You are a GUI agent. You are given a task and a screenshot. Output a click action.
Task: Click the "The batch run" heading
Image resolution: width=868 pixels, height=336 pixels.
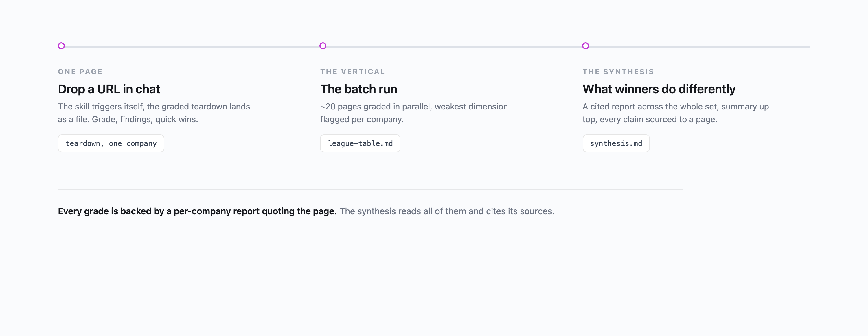pos(358,89)
